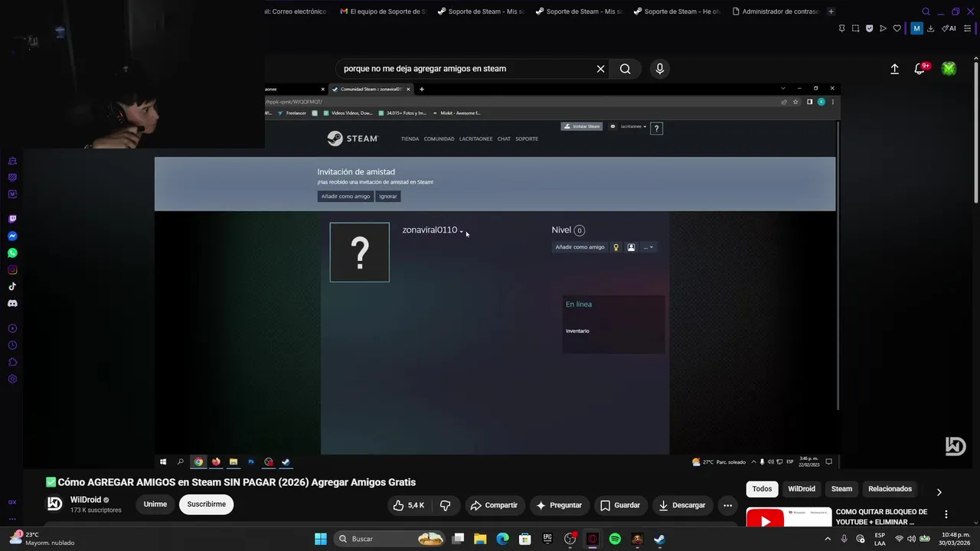Click the Suscribirme button
Image resolution: width=980 pixels, height=551 pixels.
coord(207,505)
